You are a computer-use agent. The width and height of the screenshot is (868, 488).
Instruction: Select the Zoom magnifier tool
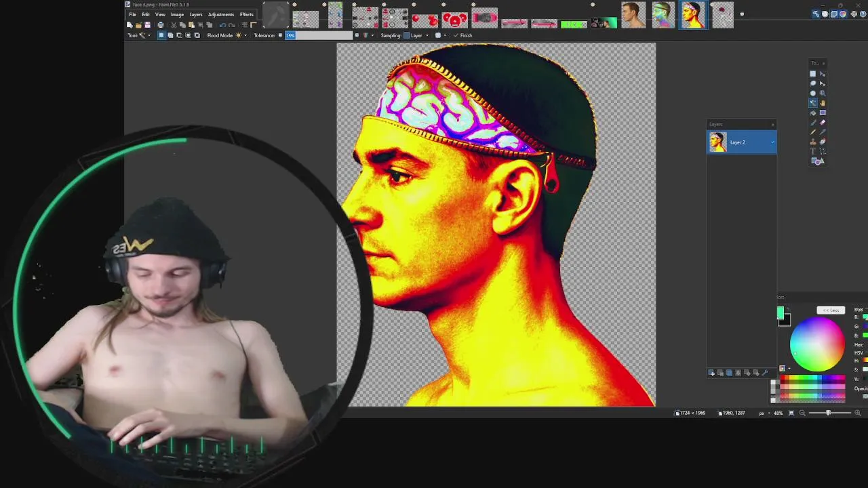[x=823, y=93]
